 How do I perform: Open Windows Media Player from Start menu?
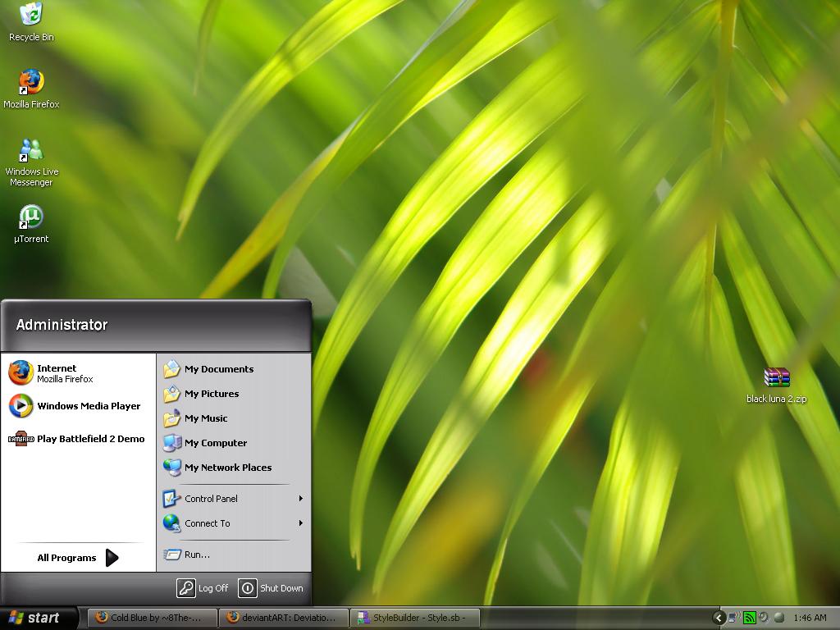tap(78, 406)
